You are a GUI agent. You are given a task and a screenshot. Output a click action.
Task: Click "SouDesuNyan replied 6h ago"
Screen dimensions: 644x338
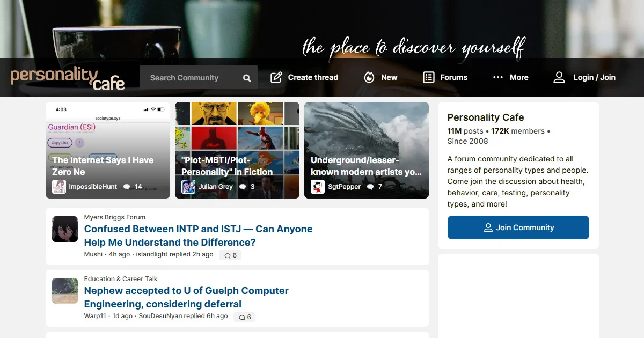point(184,316)
